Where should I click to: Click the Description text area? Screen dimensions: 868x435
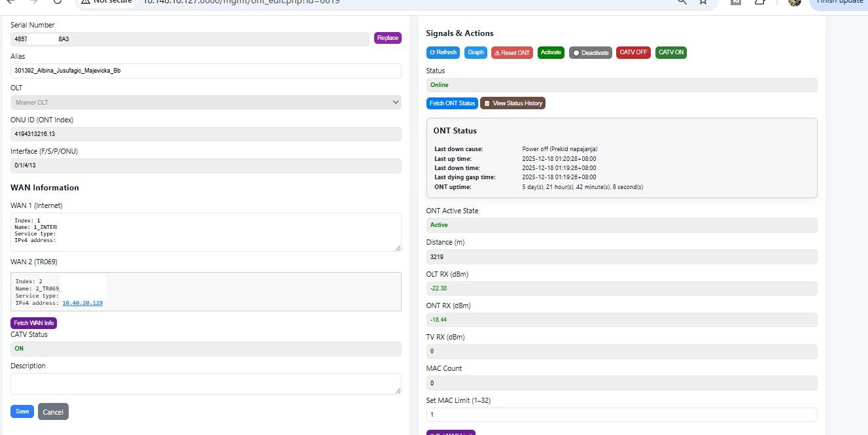click(206, 383)
